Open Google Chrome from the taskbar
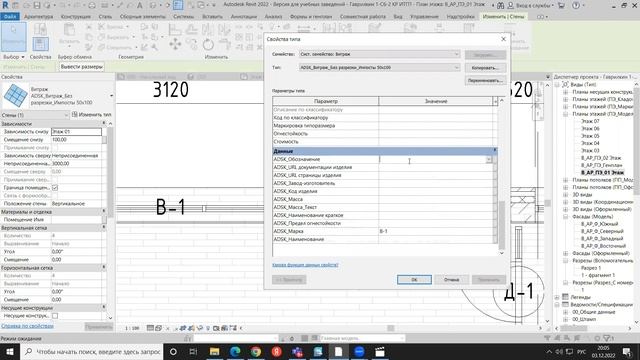The image size is (640, 360). (x=256, y=351)
